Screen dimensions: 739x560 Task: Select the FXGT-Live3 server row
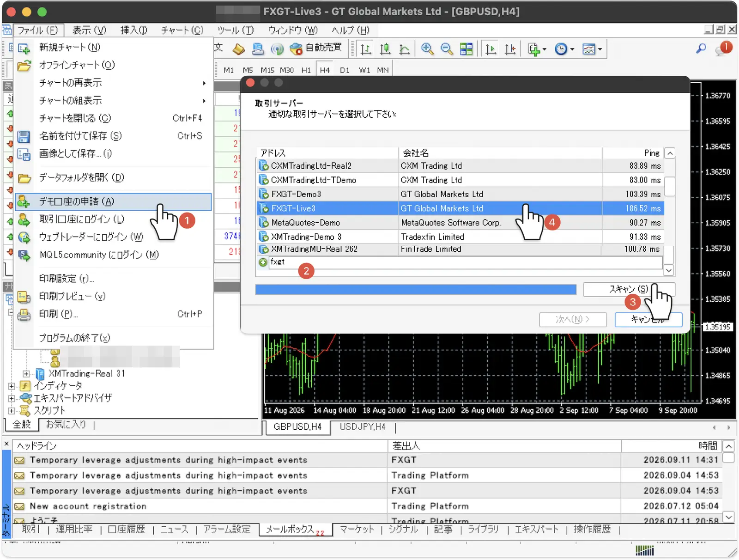coord(460,208)
